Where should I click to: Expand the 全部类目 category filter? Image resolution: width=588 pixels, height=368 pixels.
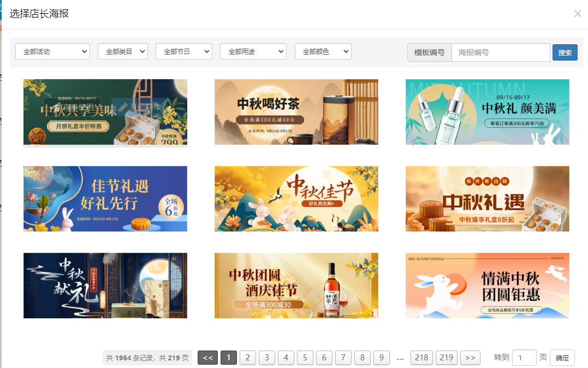click(123, 51)
